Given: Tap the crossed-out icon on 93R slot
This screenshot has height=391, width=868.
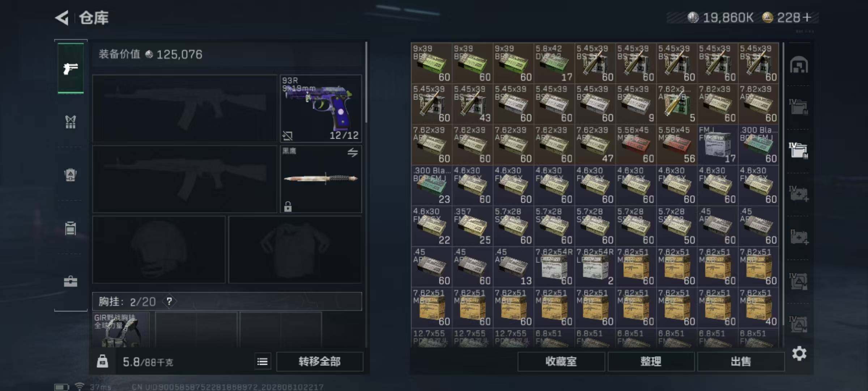Looking at the screenshot, I should (288, 136).
